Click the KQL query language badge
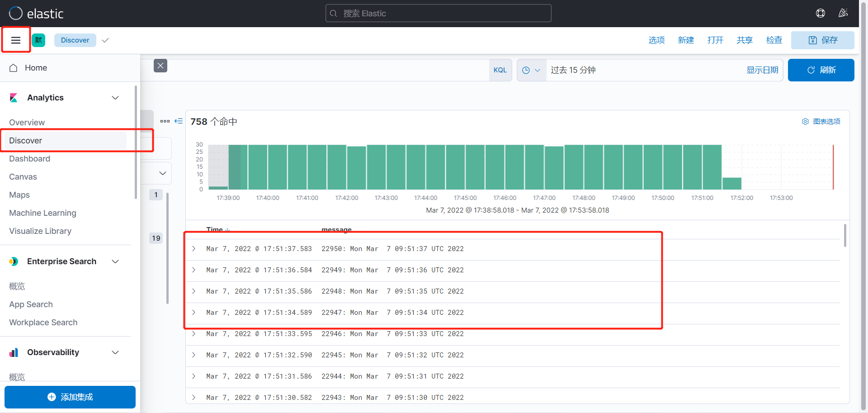Screen dimensions: 868x413 click(x=500, y=70)
